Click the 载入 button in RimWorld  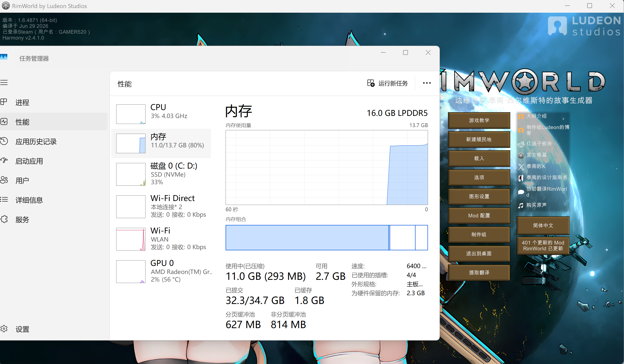[x=479, y=158]
